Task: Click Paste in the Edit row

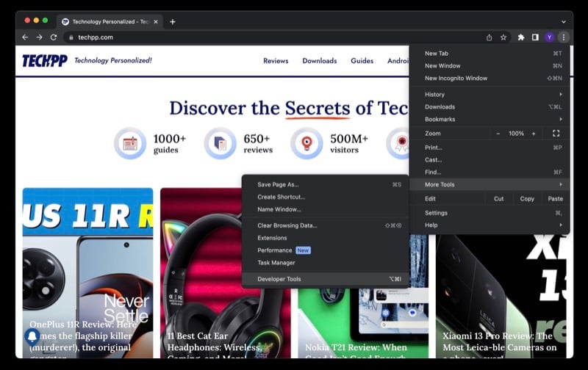Action: click(x=556, y=198)
